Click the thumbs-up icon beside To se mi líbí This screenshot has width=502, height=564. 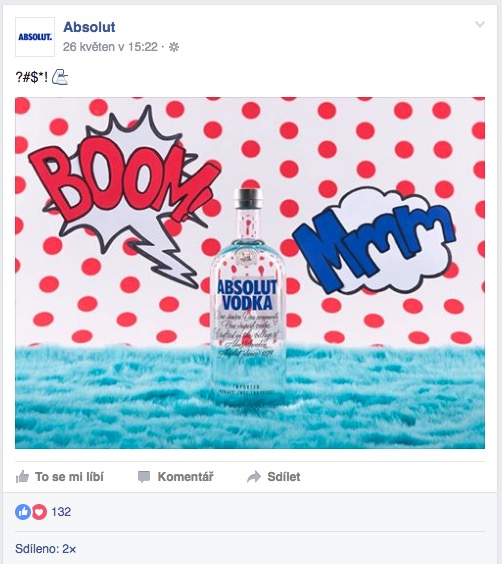[22, 477]
